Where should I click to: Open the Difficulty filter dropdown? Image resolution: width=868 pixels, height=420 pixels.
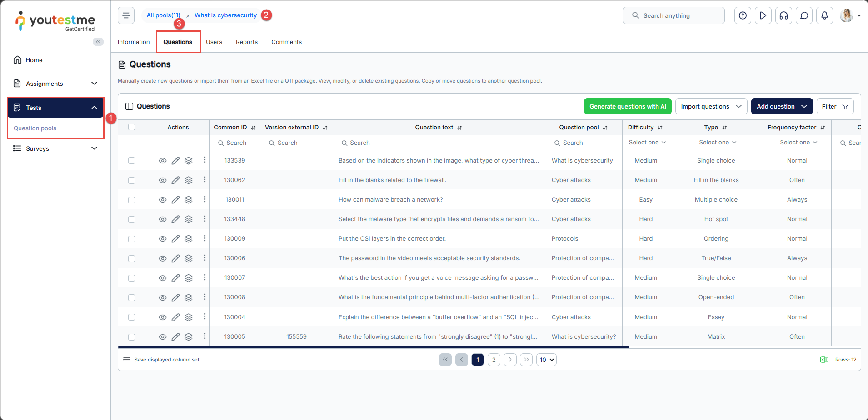coord(647,143)
